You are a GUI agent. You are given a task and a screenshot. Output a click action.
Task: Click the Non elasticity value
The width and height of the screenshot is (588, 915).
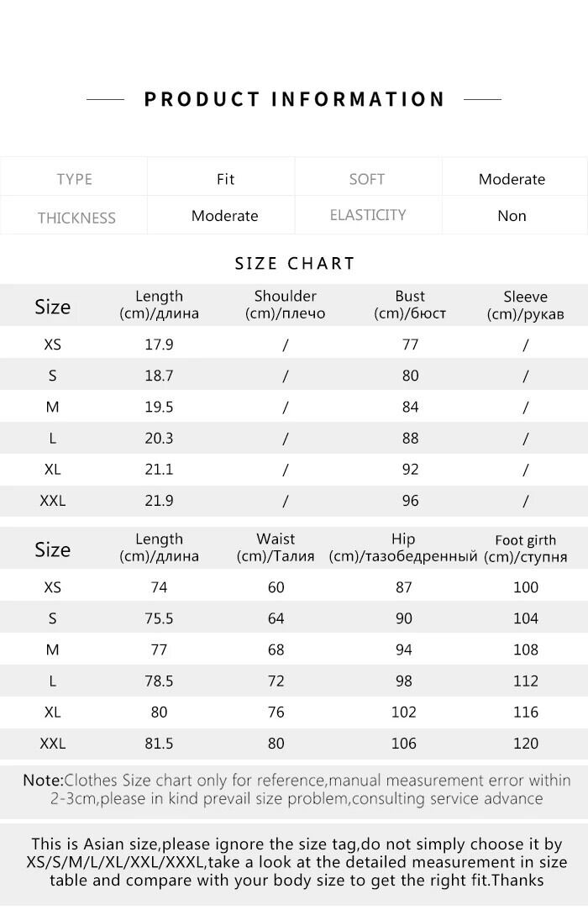click(x=512, y=216)
